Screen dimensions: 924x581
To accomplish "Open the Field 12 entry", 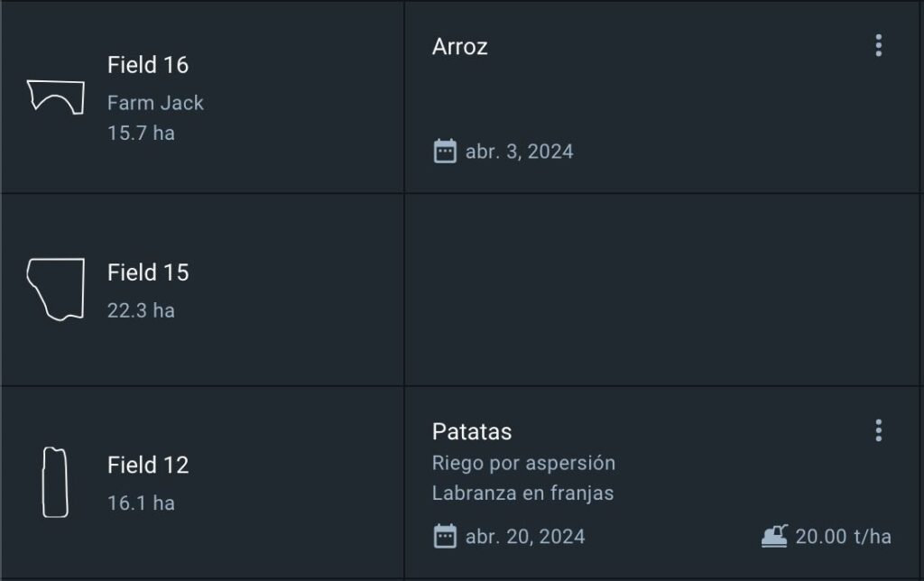I will point(148,466).
